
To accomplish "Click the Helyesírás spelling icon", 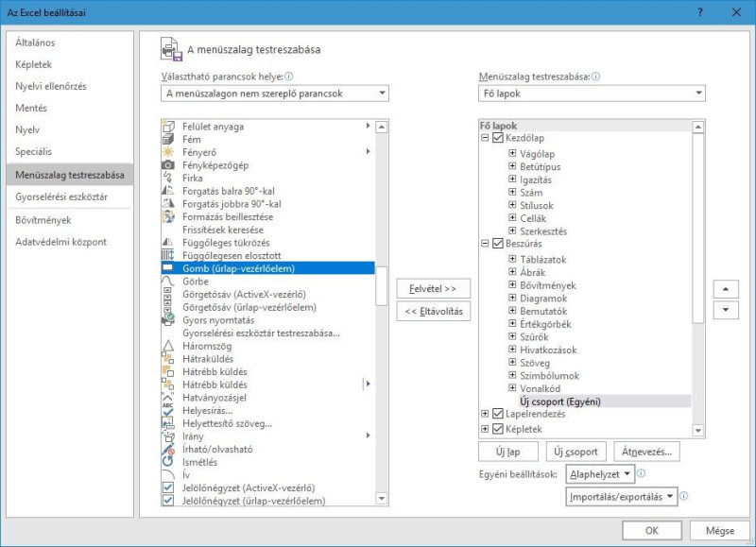I will [168, 411].
